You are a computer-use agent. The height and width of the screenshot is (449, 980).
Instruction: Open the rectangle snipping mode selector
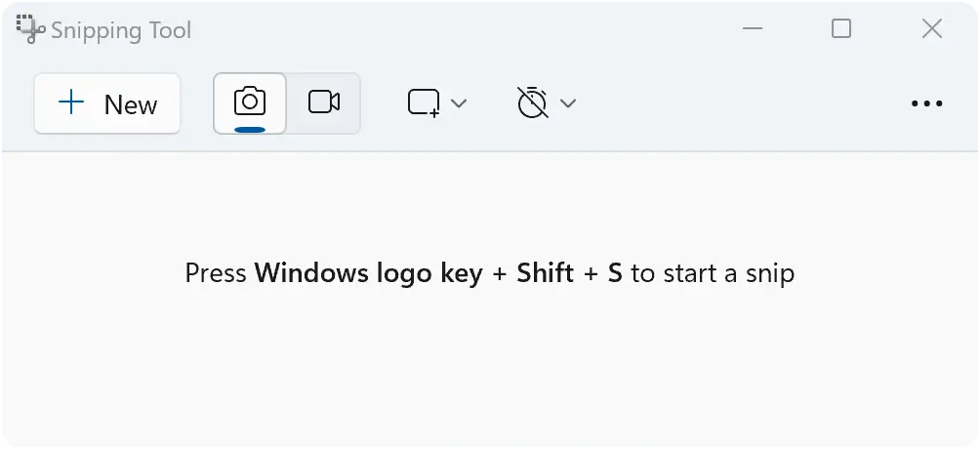[424, 102]
